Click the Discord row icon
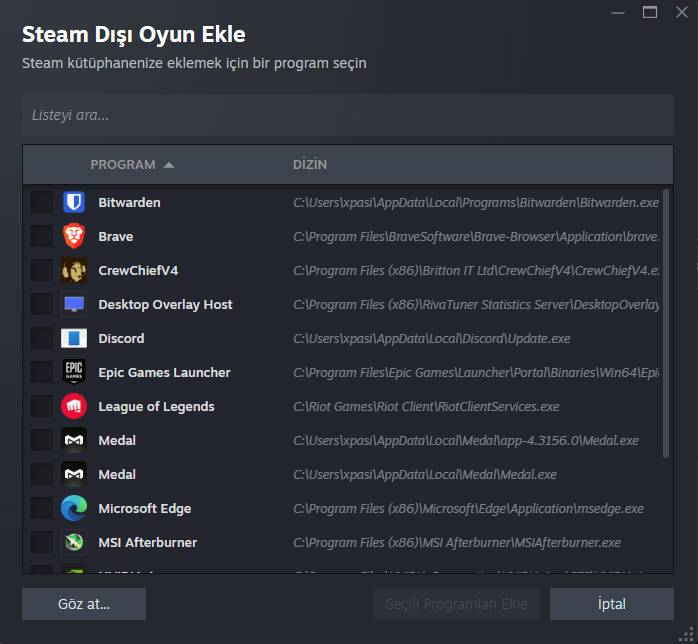 click(74, 338)
